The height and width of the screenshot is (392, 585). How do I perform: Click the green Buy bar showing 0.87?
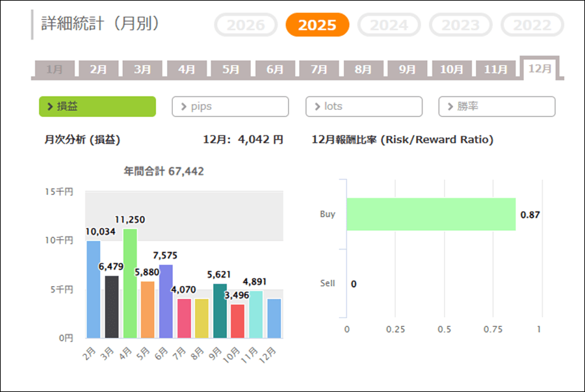(x=430, y=215)
